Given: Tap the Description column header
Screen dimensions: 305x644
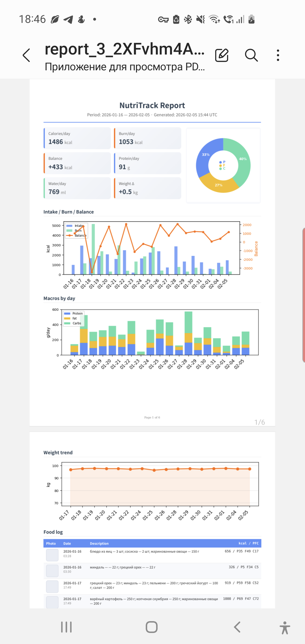Looking at the screenshot, I should point(99,543).
